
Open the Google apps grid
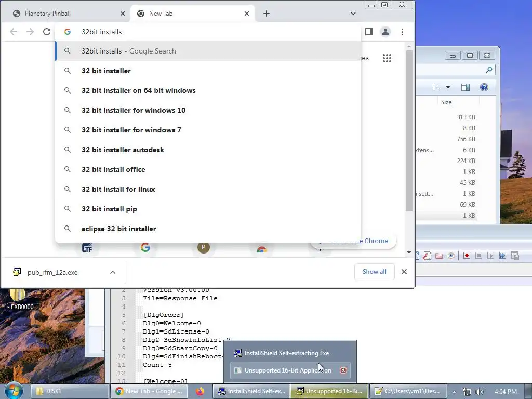387,58
